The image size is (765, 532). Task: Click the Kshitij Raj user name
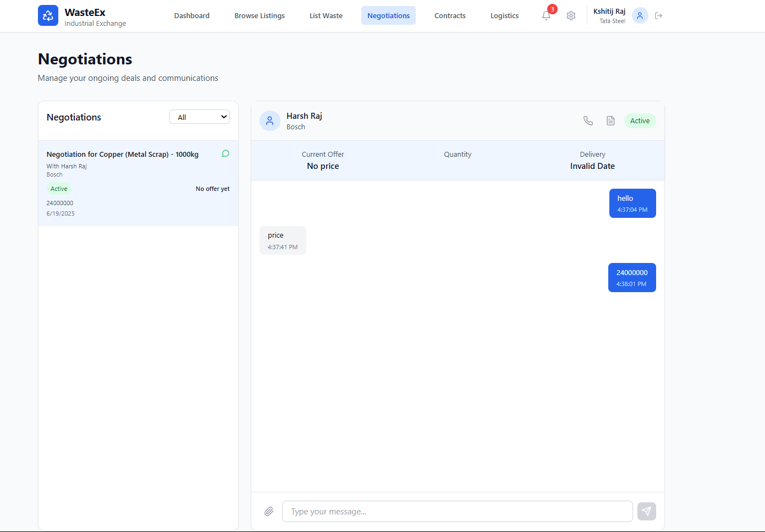click(609, 11)
